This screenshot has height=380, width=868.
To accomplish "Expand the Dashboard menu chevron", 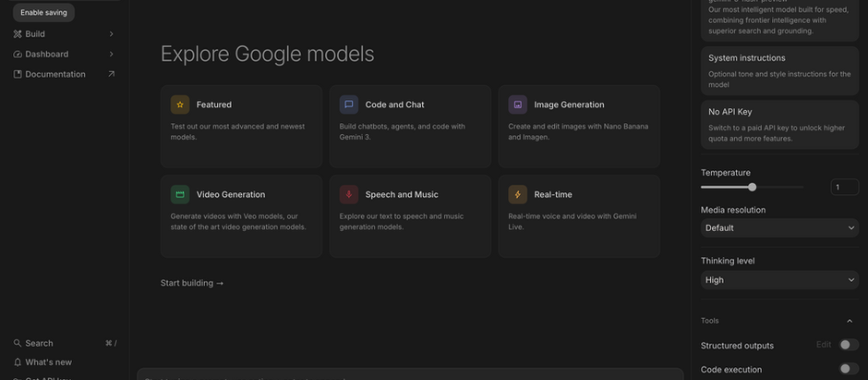I will pos(111,55).
